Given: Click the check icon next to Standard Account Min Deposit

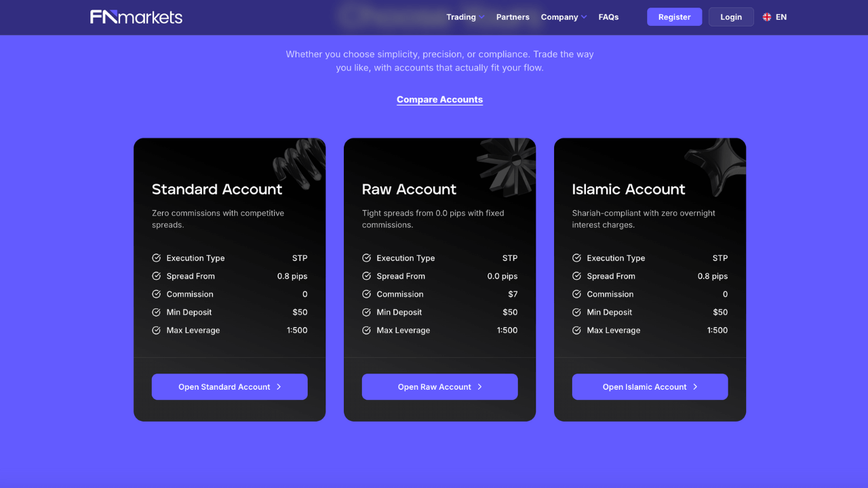Looking at the screenshot, I should [x=156, y=312].
